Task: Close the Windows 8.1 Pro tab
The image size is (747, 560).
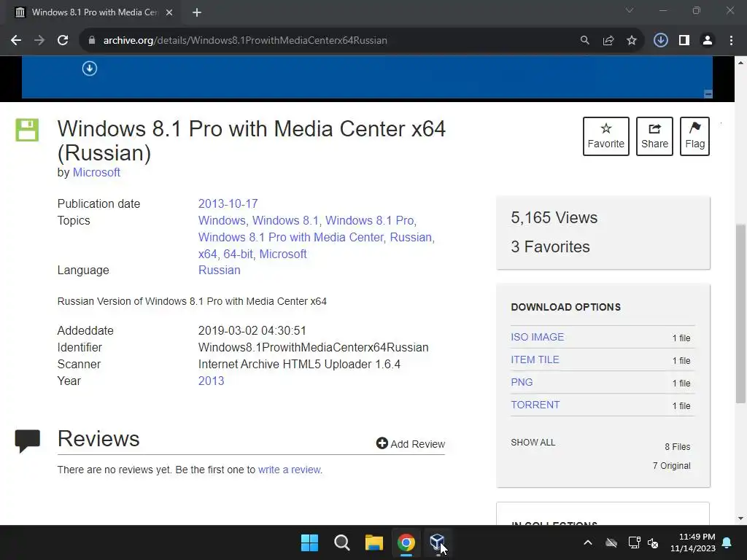Action: (169, 12)
